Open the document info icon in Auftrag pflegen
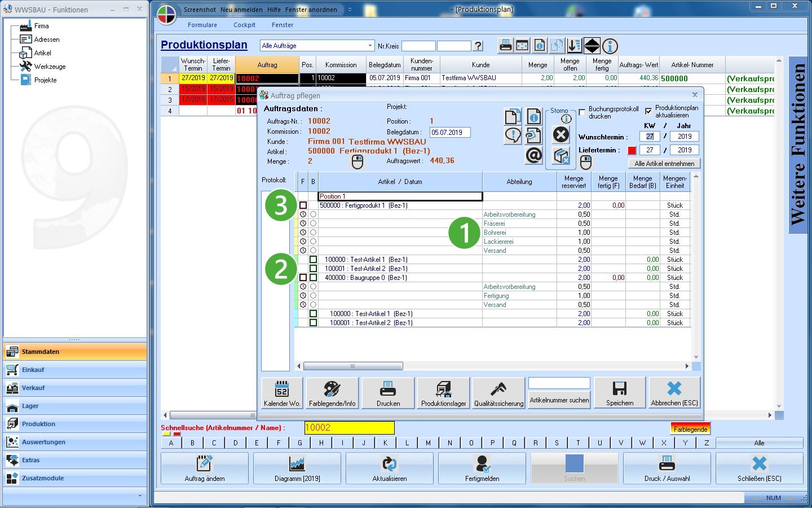The height and width of the screenshot is (508, 812). click(x=534, y=117)
